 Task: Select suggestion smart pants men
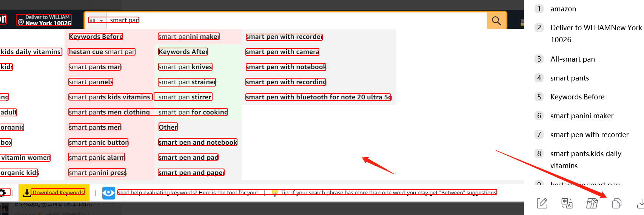[x=95, y=127]
